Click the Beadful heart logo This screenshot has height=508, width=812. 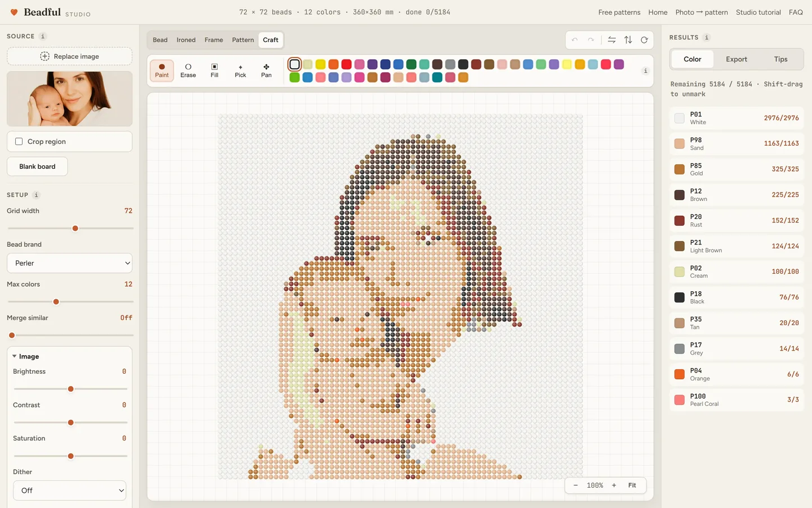tap(14, 12)
